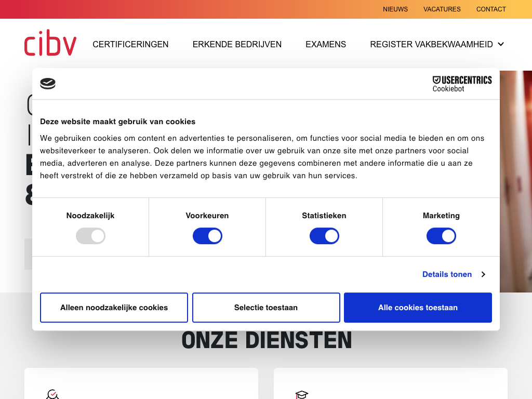The height and width of the screenshot is (399, 532).
Task: Click the cibv logo
Action: tap(50, 44)
